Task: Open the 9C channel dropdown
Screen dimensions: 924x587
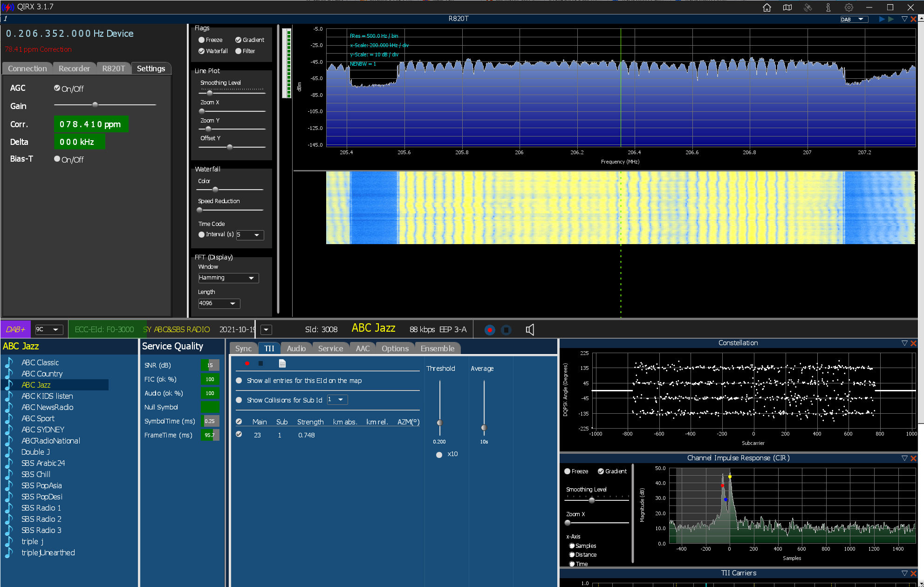Action: tap(49, 330)
